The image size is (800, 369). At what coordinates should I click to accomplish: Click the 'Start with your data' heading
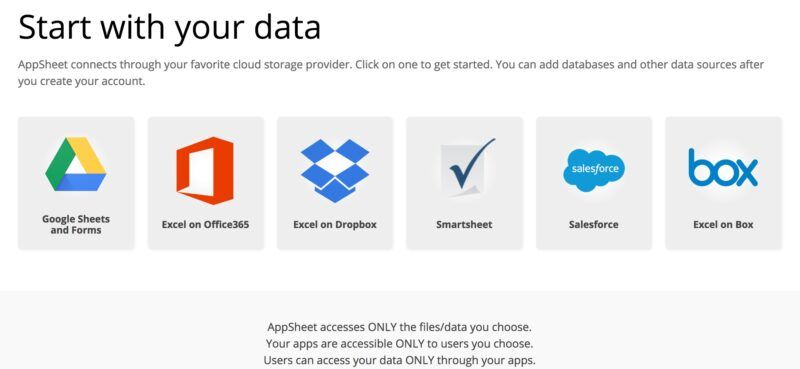pos(169,27)
